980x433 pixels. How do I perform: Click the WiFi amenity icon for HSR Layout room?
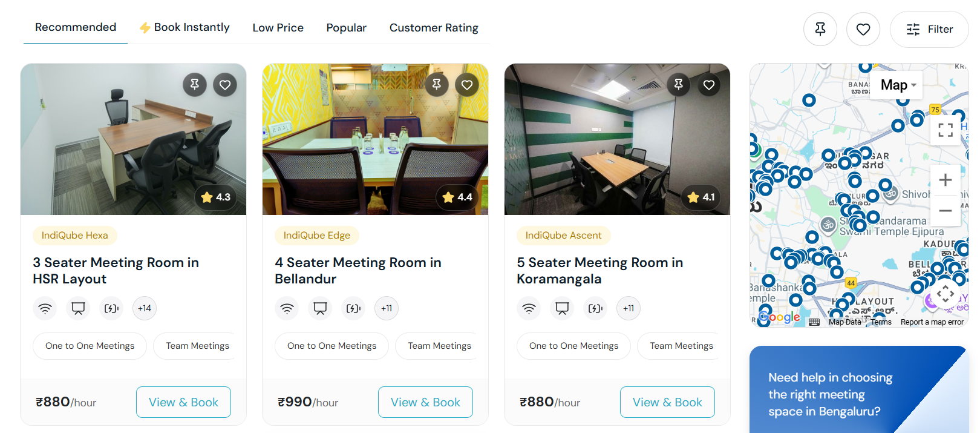(45, 308)
